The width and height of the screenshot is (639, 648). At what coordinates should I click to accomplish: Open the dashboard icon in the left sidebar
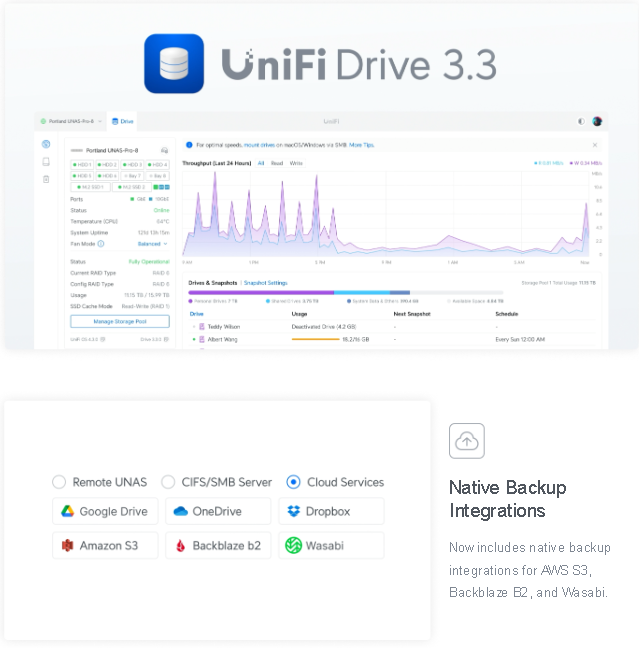[x=46, y=144]
